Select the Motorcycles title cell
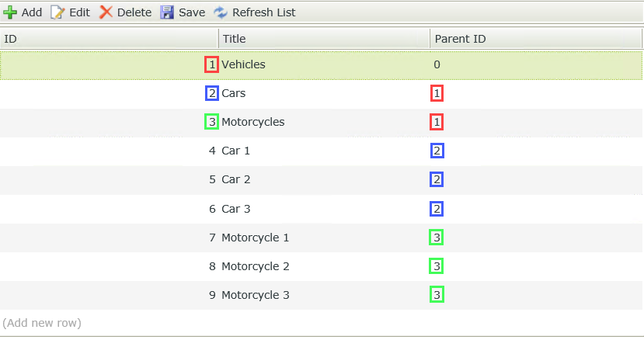644x340 pixels. tap(253, 122)
